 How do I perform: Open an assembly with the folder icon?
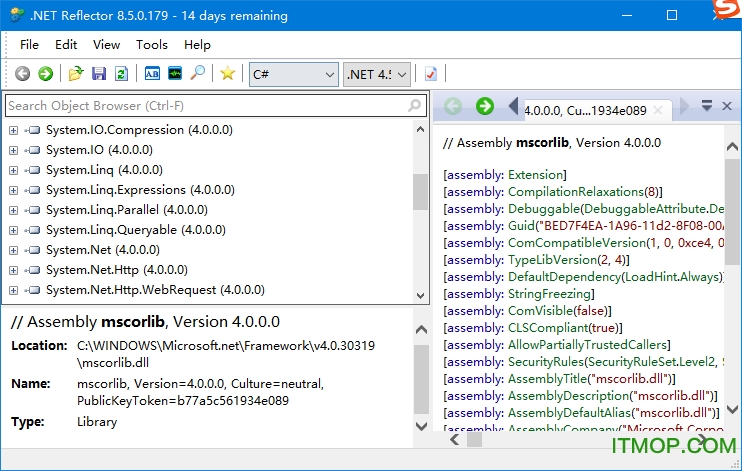pyautogui.click(x=76, y=74)
